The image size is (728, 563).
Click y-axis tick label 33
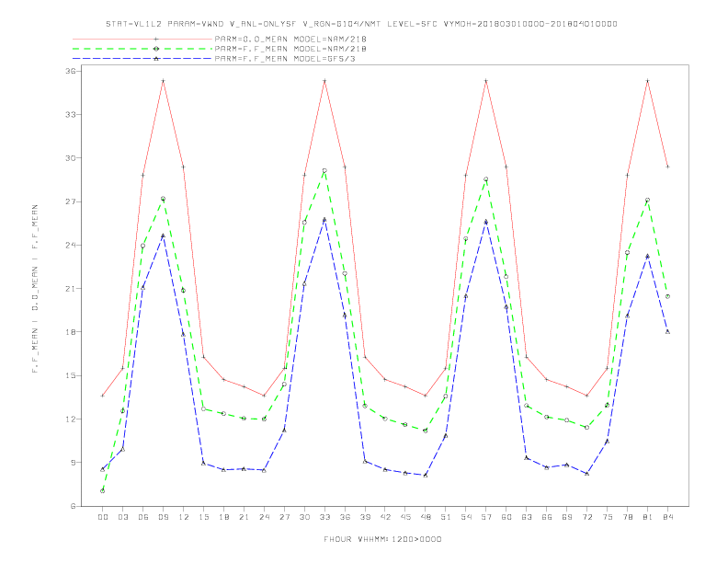tap(71, 114)
